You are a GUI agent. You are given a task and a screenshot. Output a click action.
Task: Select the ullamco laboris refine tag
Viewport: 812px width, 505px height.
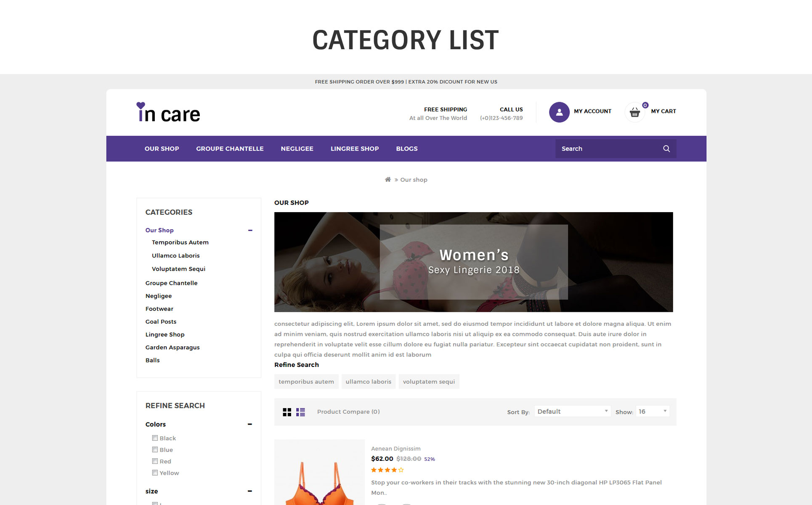369,382
